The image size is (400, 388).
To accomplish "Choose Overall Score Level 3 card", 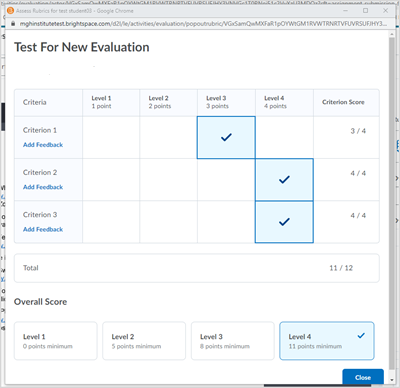I will (x=233, y=341).
